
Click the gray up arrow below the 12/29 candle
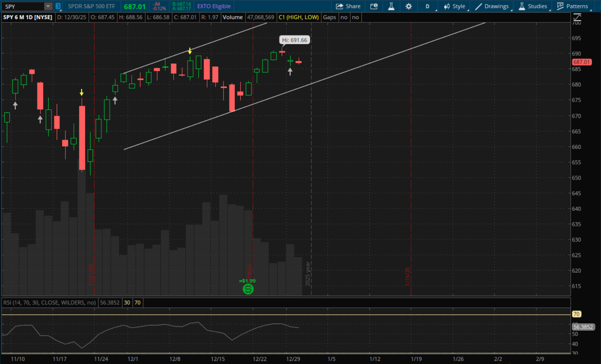pos(290,71)
